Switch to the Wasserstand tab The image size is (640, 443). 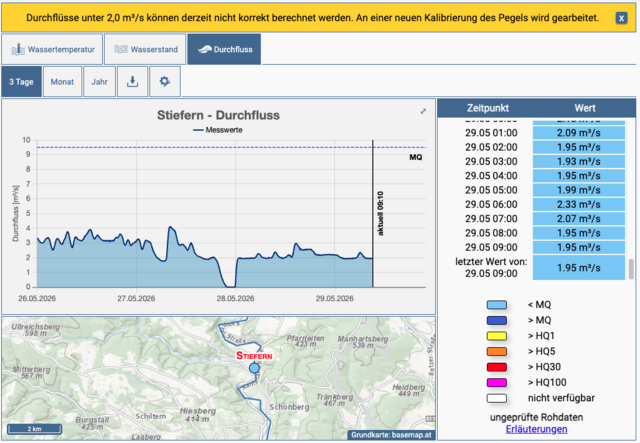tap(145, 49)
